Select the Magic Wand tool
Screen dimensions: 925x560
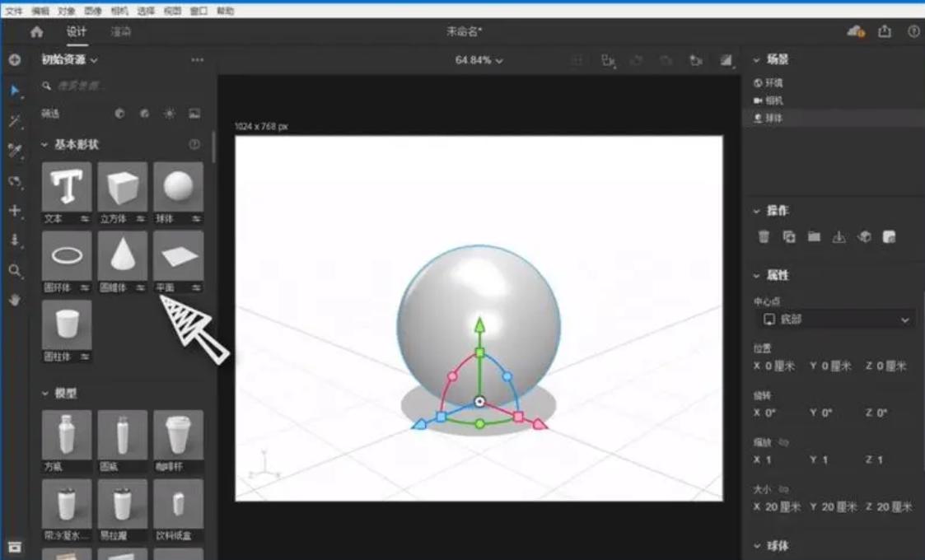coord(15,121)
